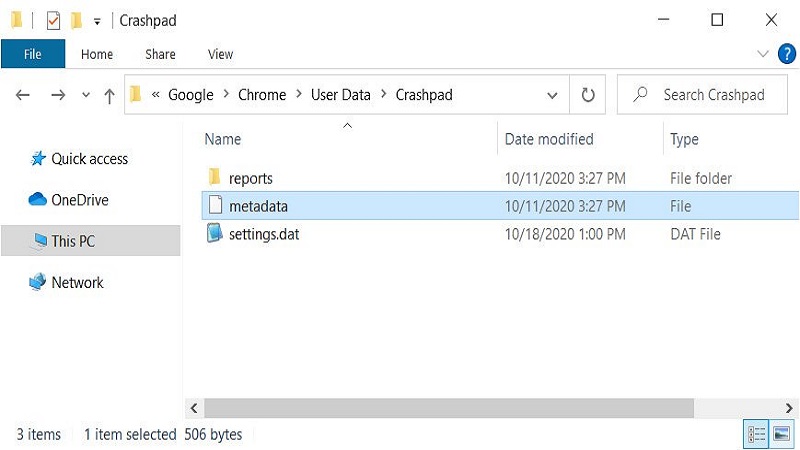The image size is (800, 450).
Task: Expand the ribbon with chevron arrow
Action: [x=764, y=54]
